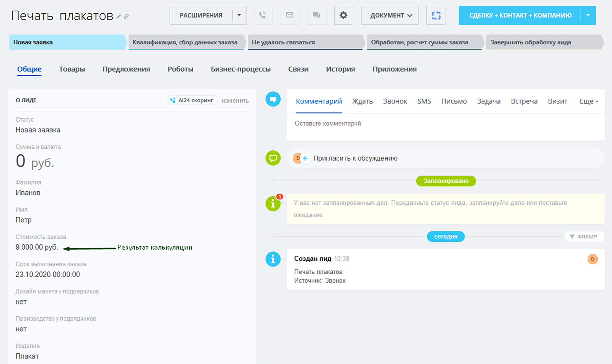
Task: Click the copy link icon beside the title
Action: pos(126,17)
